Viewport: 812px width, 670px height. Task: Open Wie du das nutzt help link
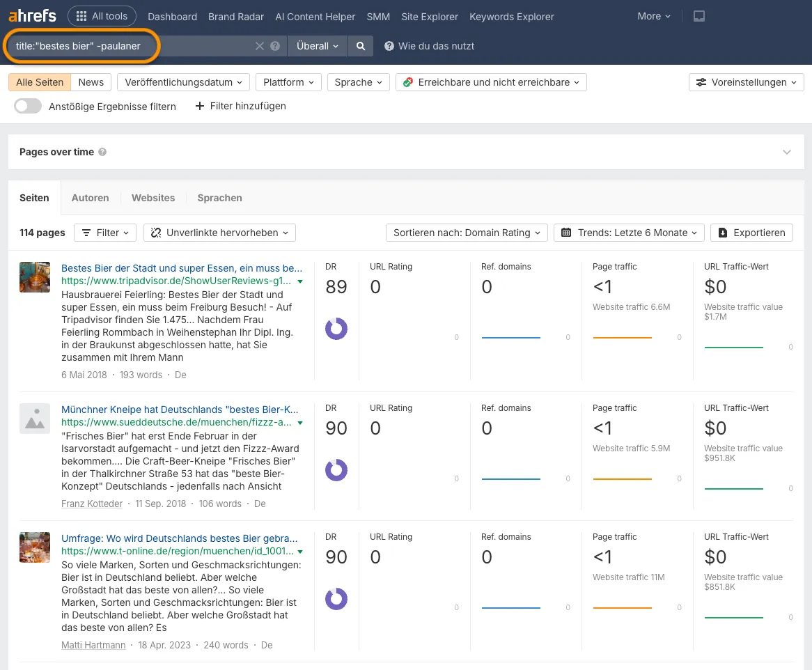point(429,46)
